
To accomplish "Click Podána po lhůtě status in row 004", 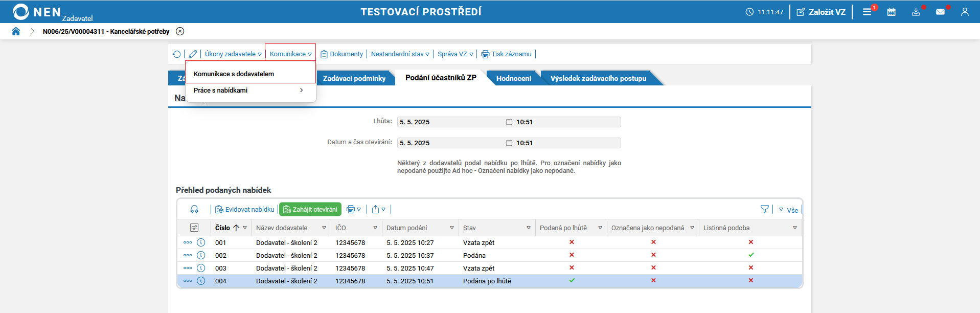I will 487,281.
